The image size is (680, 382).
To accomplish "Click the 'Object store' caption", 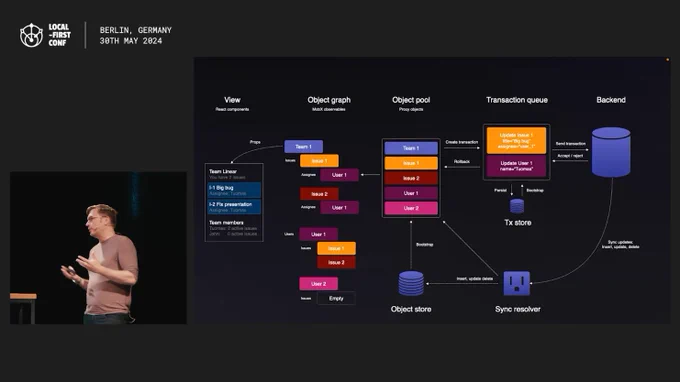I will (411, 309).
